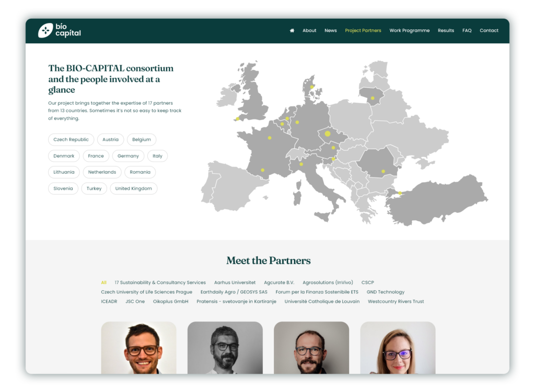Filter by Westcountry Rivers Trust
Screen dimensions: 535x392
point(396,301)
